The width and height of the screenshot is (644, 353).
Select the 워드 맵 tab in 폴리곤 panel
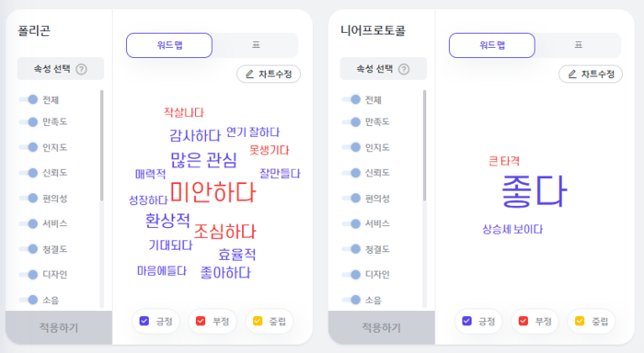pos(169,45)
